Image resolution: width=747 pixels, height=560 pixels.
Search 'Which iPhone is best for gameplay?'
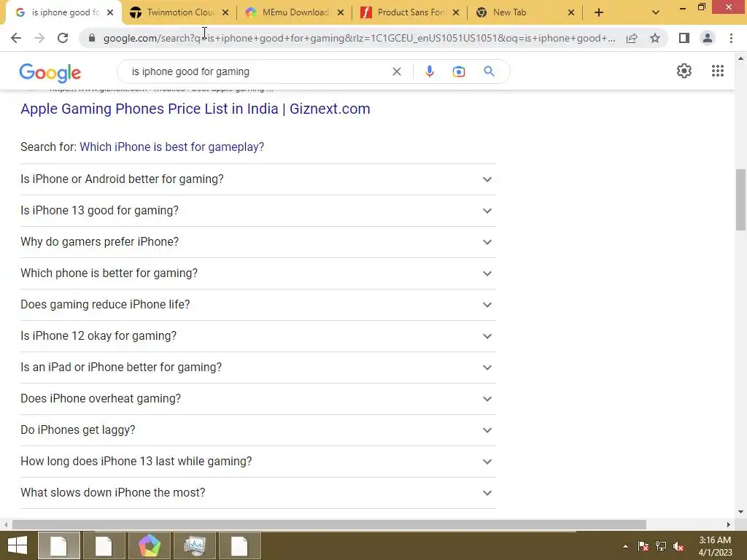coord(171,147)
